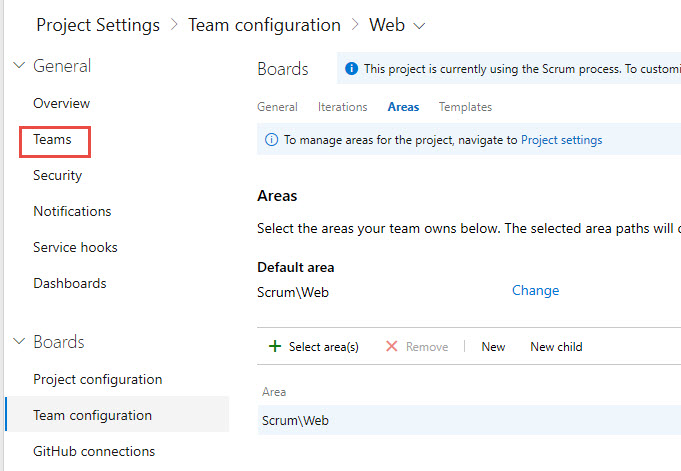Click the green plus Select area(s) icon

274,347
